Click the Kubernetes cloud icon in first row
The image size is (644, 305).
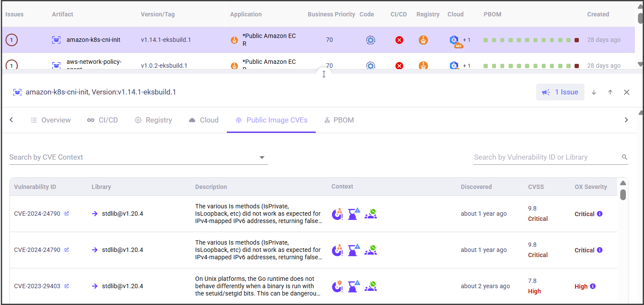pos(454,40)
